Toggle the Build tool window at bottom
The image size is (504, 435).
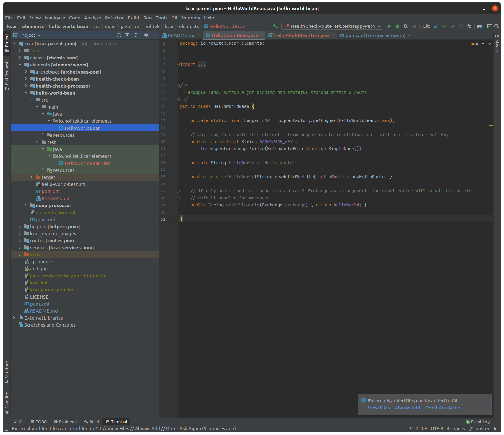[91, 422]
